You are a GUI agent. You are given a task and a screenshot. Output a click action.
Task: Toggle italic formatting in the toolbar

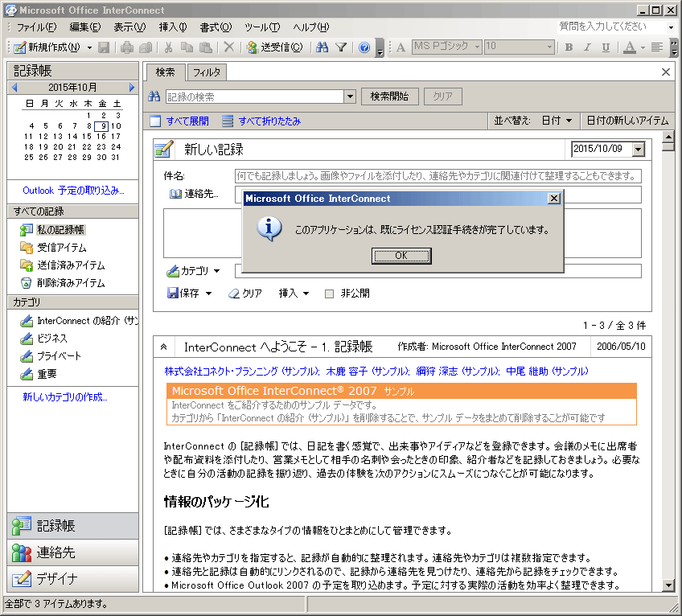pos(587,47)
